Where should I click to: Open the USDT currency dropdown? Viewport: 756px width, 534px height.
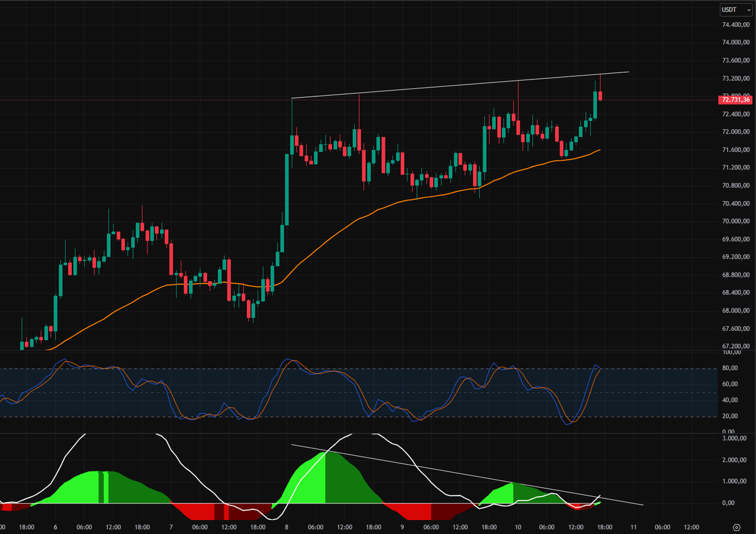point(736,9)
